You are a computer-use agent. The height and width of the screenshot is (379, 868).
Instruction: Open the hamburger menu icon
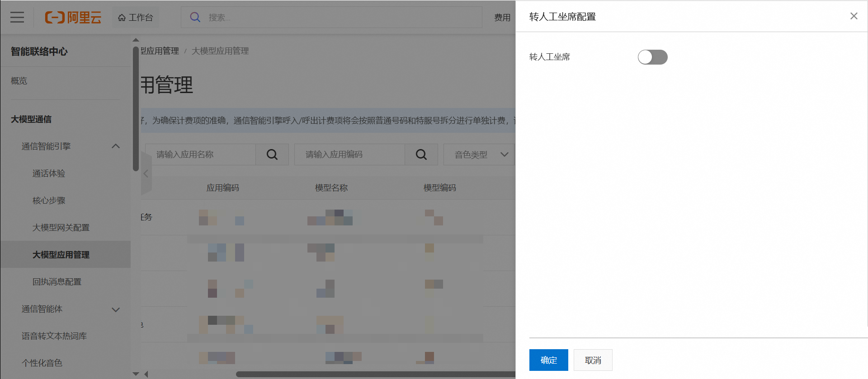pos(17,17)
